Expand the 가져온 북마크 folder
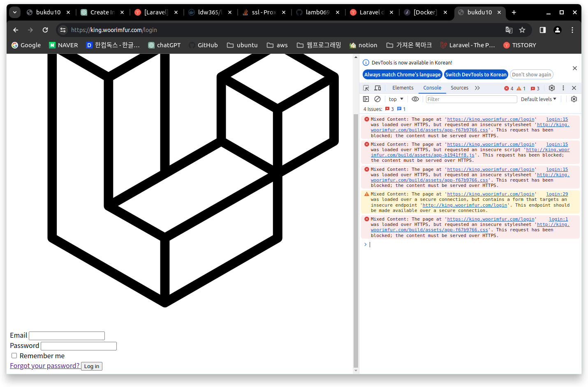 click(409, 45)
